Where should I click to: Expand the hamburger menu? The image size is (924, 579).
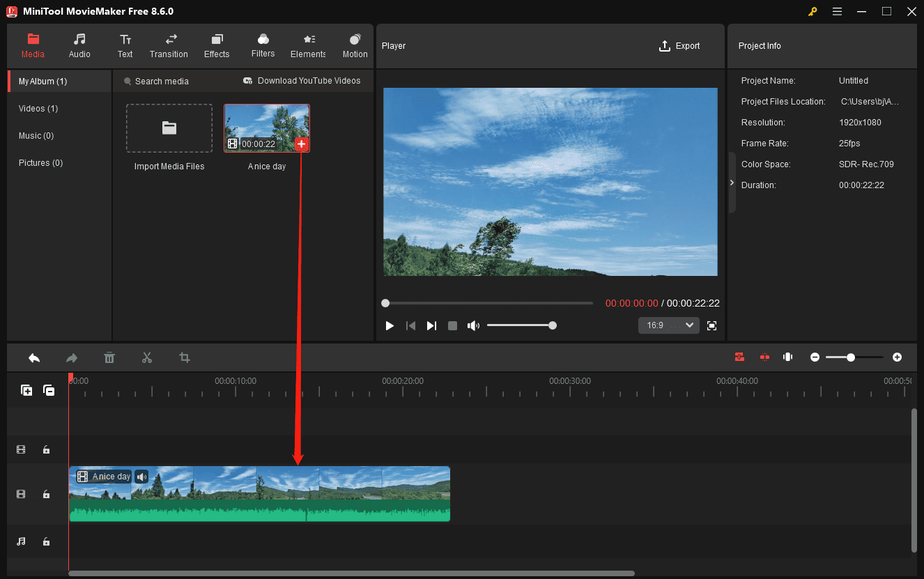tap(837, 11)
